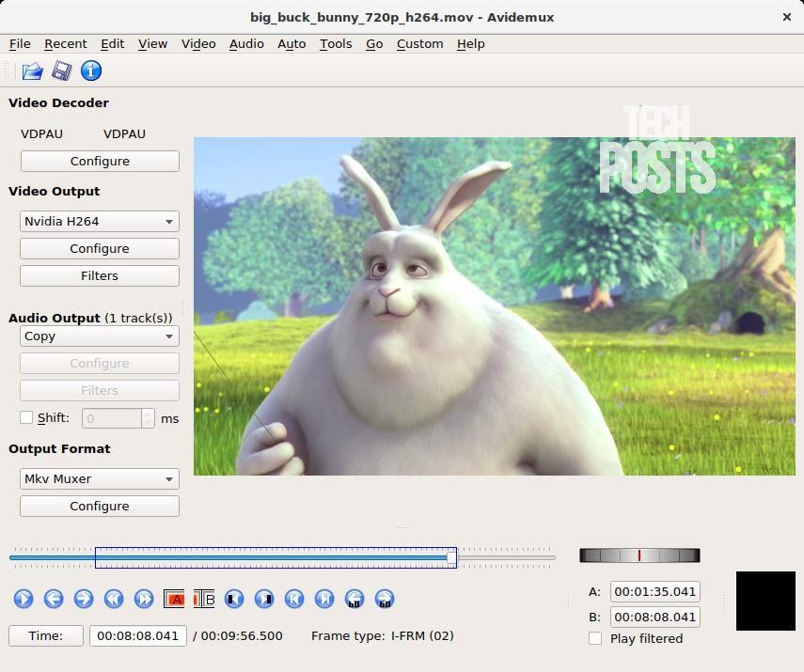This screenshot has width=804, height=672.
Task: Seek to previous black frame icon
Action: (x=234, y=599)
